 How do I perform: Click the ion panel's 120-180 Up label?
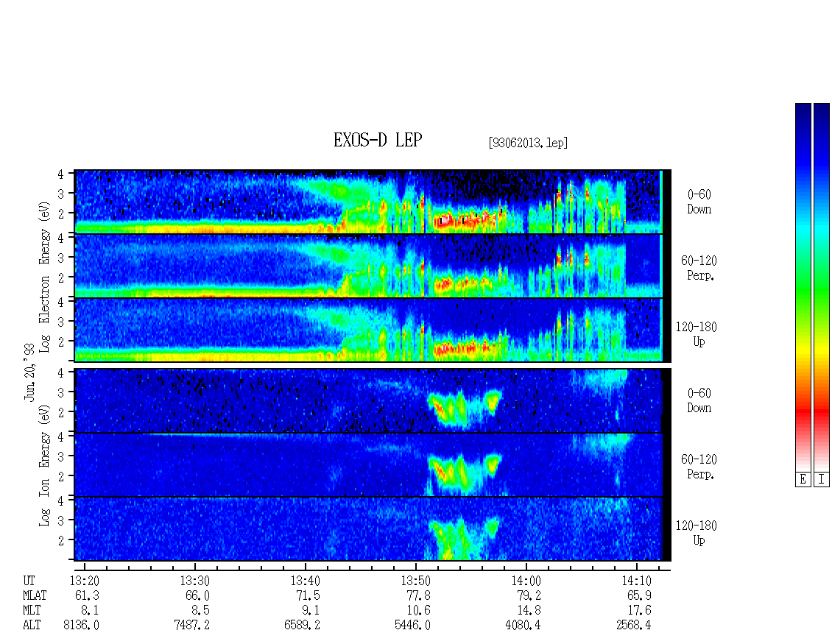coord(697,533)
